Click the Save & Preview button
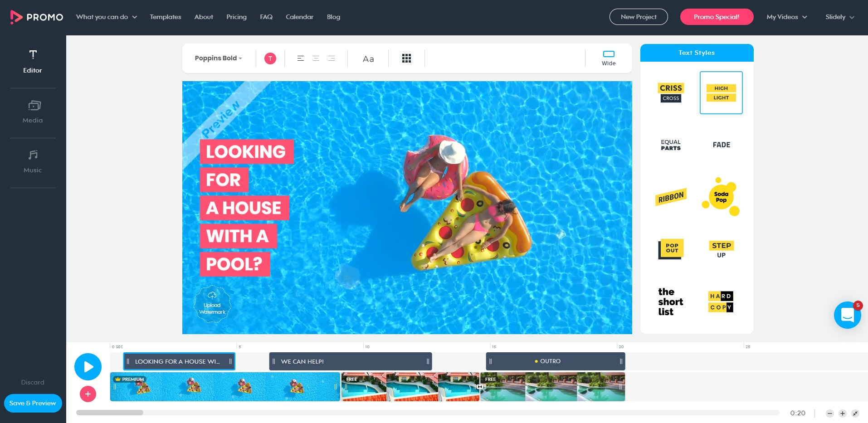868x423 pixels. [33, 403]
